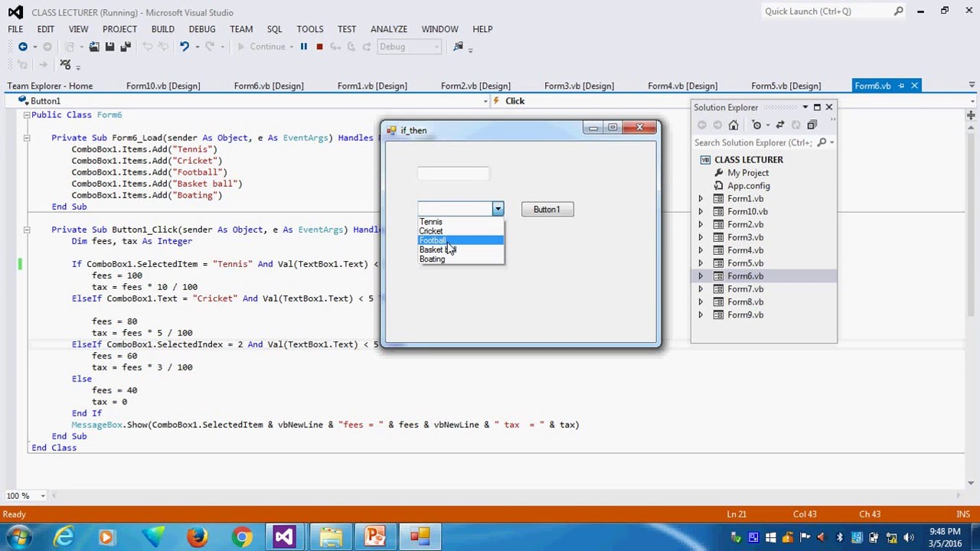Stop debugging with the red square icon
This screenshot has height=551, width=980.
(x=319, y=47)
